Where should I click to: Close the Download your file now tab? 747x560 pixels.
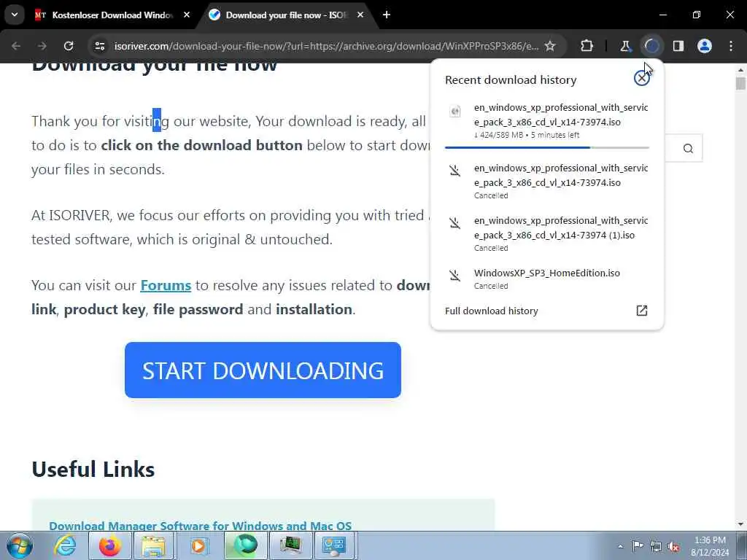point(360,15)
